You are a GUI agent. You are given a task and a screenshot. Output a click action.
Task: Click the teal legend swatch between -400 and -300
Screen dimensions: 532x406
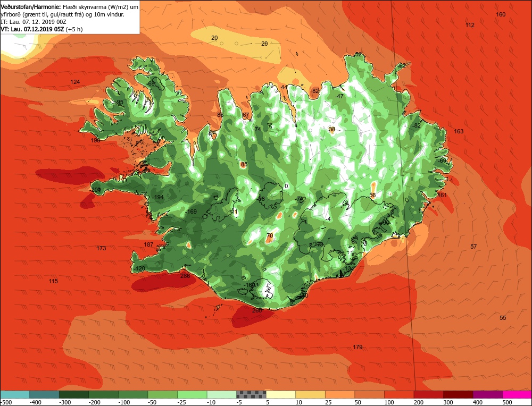pyautogui.click(x=44, y=394)
